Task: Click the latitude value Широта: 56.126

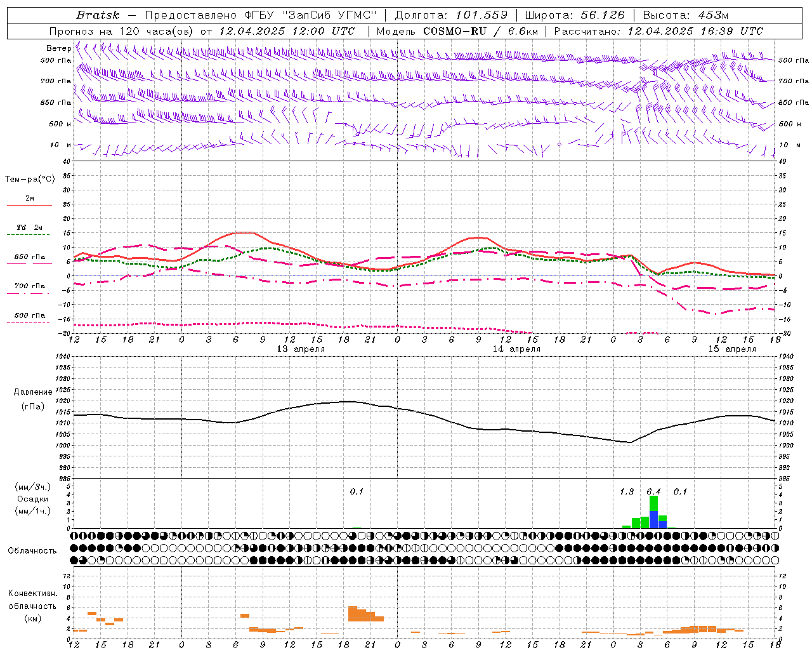Action: (x=575, y=15)
